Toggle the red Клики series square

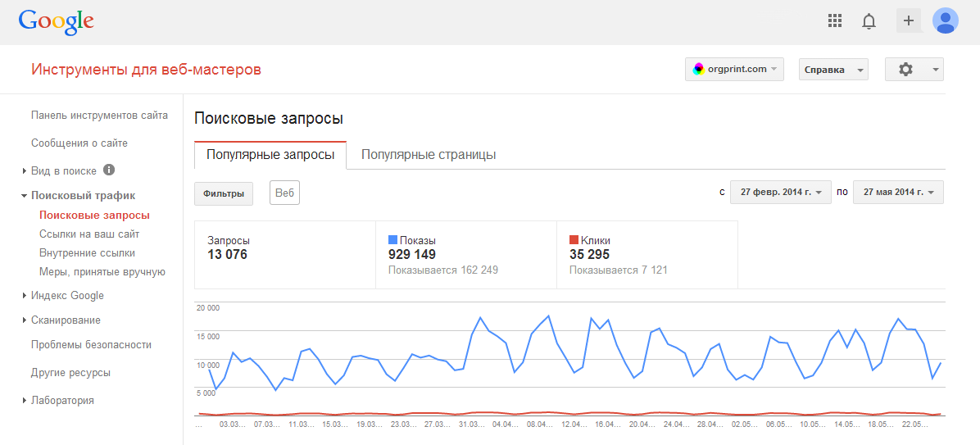pyautogui.click(x=574, y=240)
